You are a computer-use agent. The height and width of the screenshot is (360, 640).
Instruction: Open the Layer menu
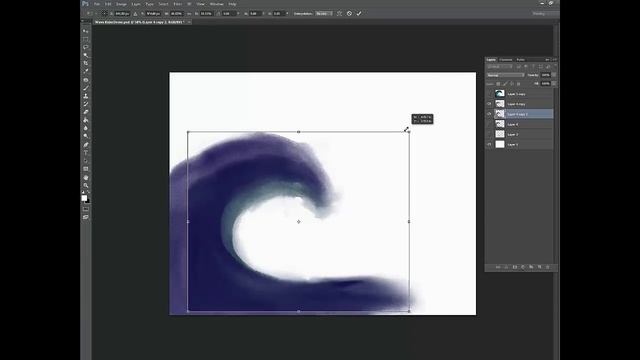(136, 4)
